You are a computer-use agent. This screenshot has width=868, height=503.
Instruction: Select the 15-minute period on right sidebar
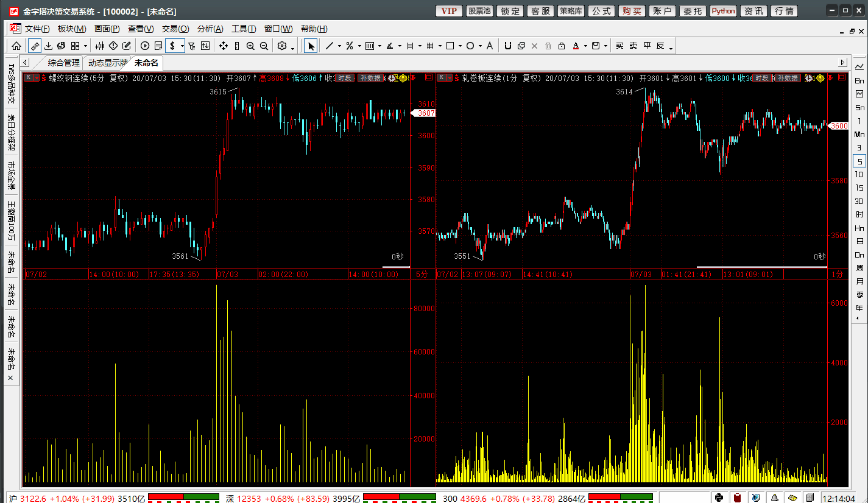(x=859, y=188)
